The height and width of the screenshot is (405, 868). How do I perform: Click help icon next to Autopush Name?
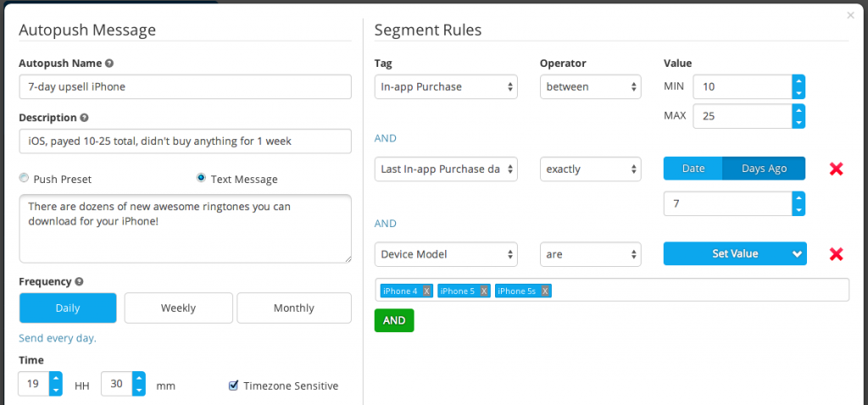pyautogui.click(x=109, y=63)
